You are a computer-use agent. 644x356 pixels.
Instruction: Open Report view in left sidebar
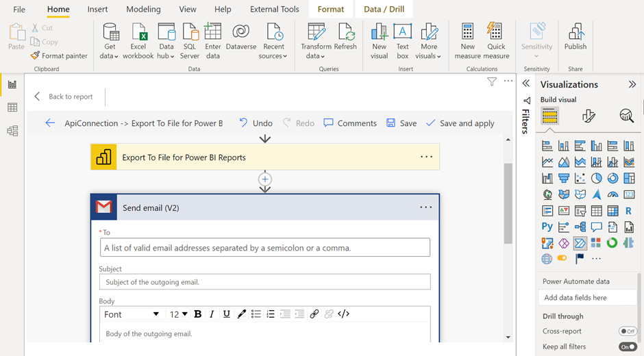point(12,85)
